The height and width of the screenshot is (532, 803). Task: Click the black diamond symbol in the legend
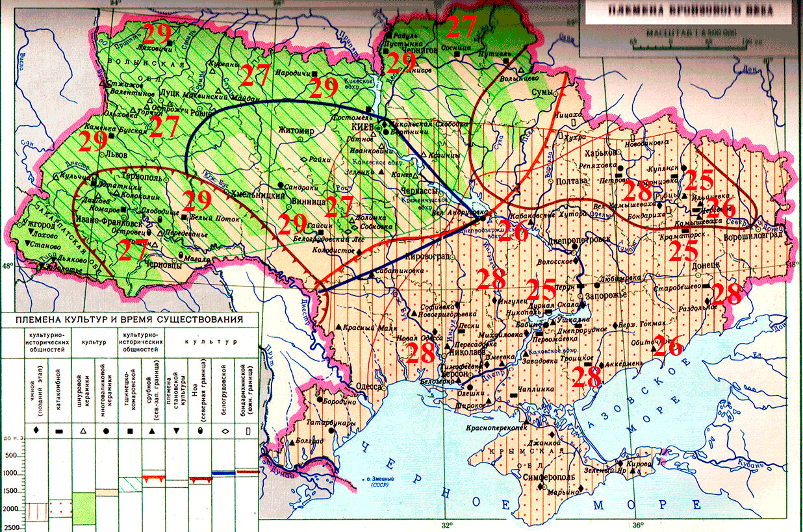pos(36,429)
